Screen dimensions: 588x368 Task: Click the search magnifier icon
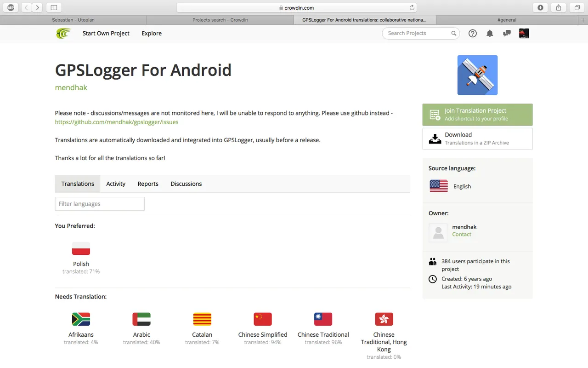point(453,33)
